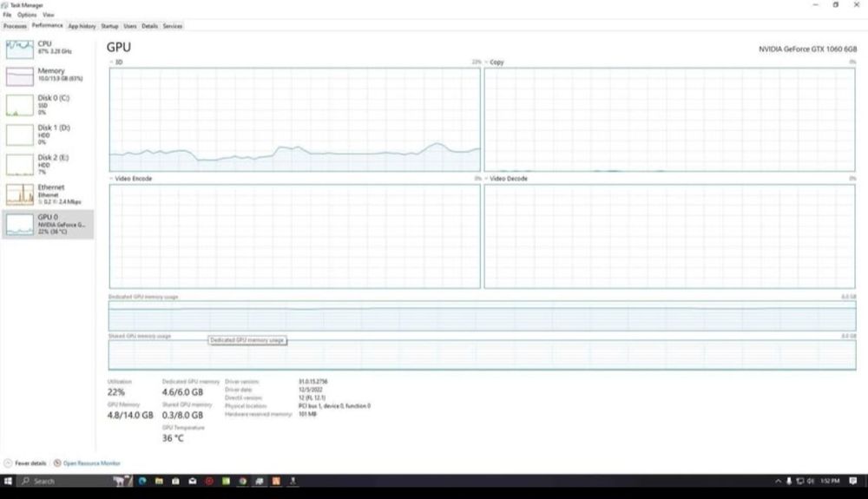Click the 12/5/2022 driver date value

click(x=311, y=390)
